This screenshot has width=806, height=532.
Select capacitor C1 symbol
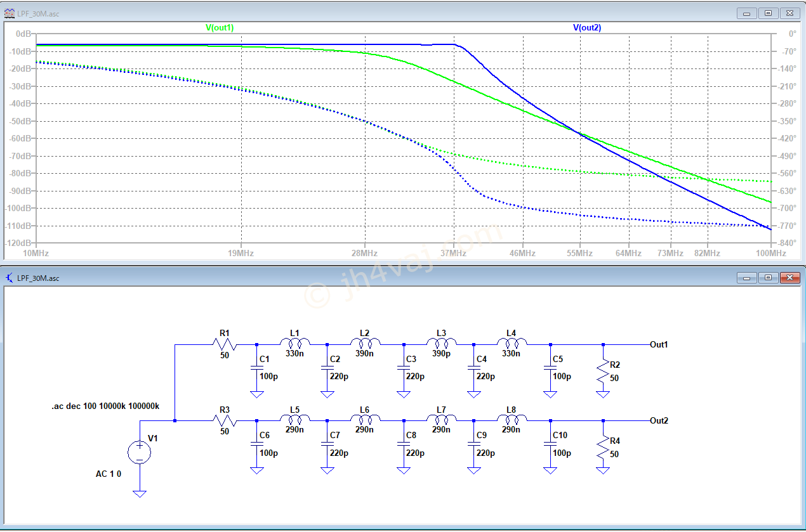coord(257,368)
